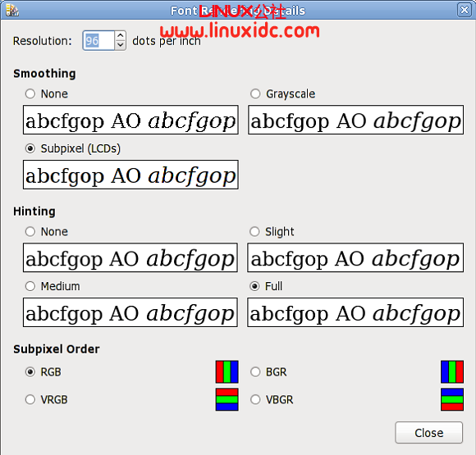Viewport: 476px width, 455px height.
Task: Increase resolution with the up arrow
Action: [x=120, y=36]
